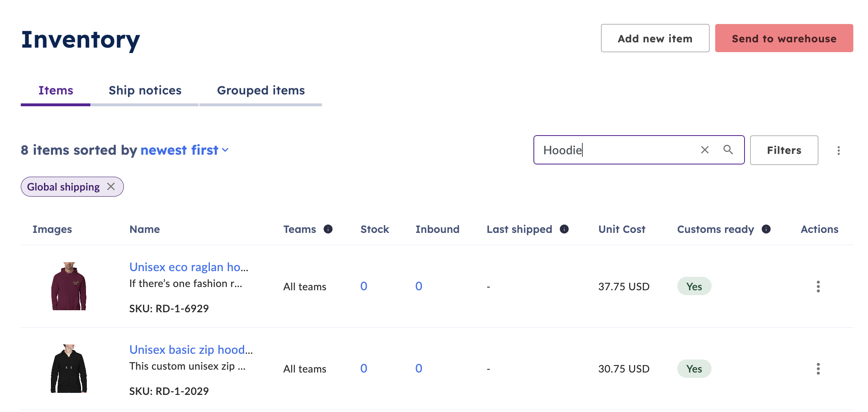Click the Add new item button

pyautogui.click(x=655, y=38)
